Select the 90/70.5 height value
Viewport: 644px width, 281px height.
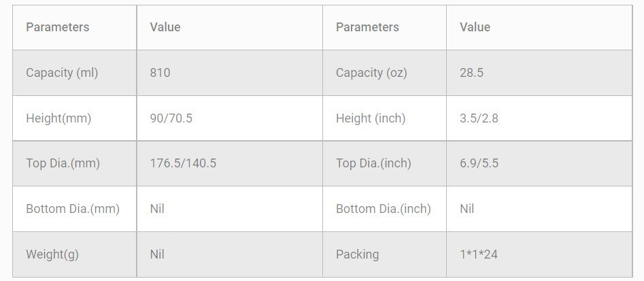point(171,118)
